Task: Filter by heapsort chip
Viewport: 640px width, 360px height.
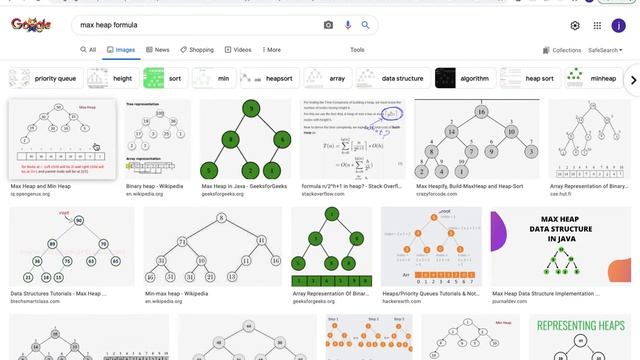Action: [269, 78]
